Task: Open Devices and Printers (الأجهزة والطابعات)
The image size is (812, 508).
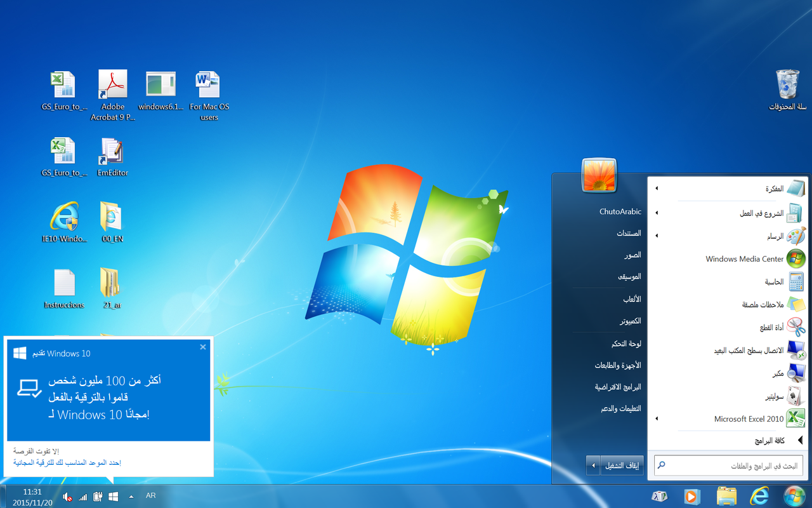Action: [617, 366]
